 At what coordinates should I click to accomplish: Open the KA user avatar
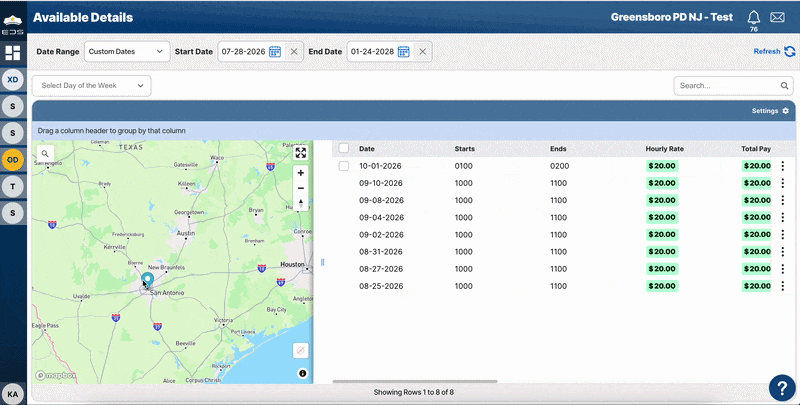click(13, 394)
